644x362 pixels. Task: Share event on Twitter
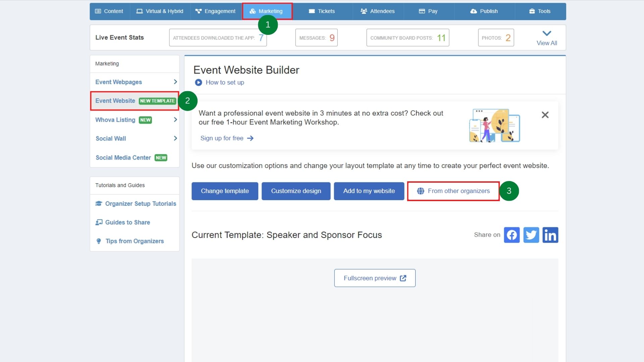click(531, 235)
